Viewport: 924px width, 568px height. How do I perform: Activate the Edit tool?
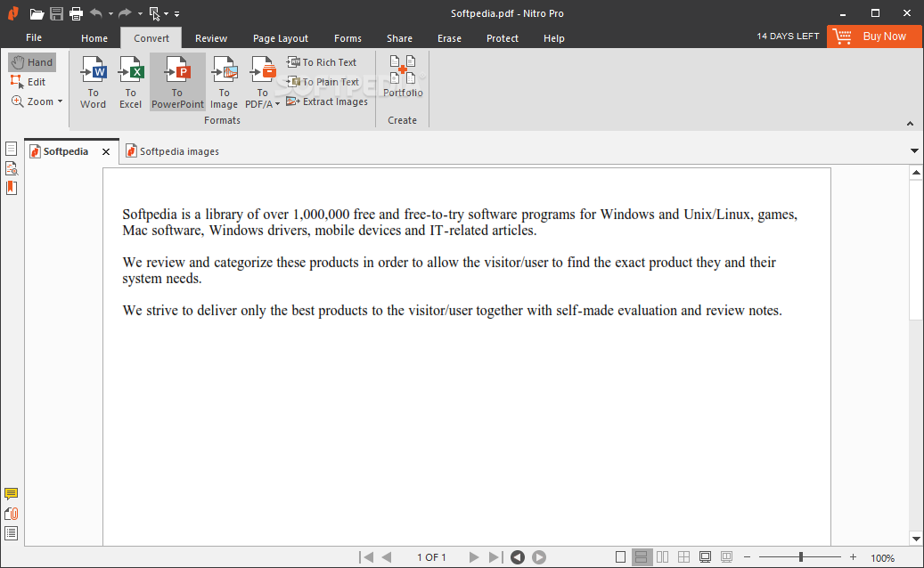(x=29, y=82)
